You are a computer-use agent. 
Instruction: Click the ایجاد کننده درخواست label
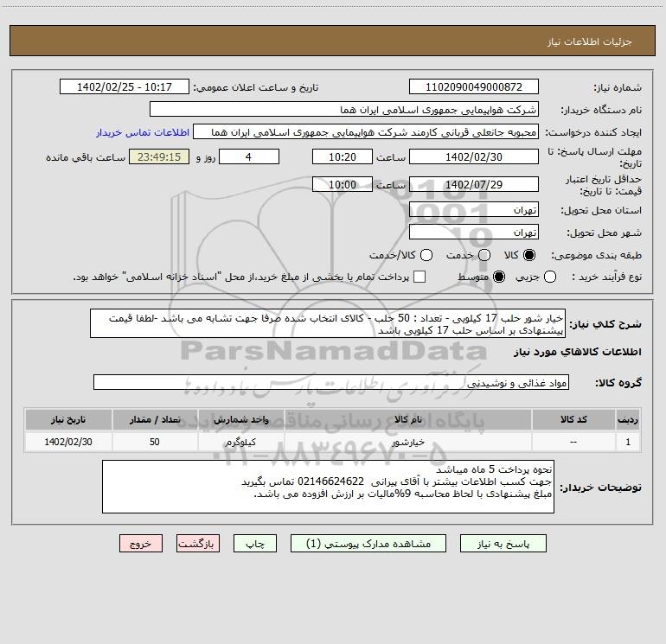tap(593, 132)
